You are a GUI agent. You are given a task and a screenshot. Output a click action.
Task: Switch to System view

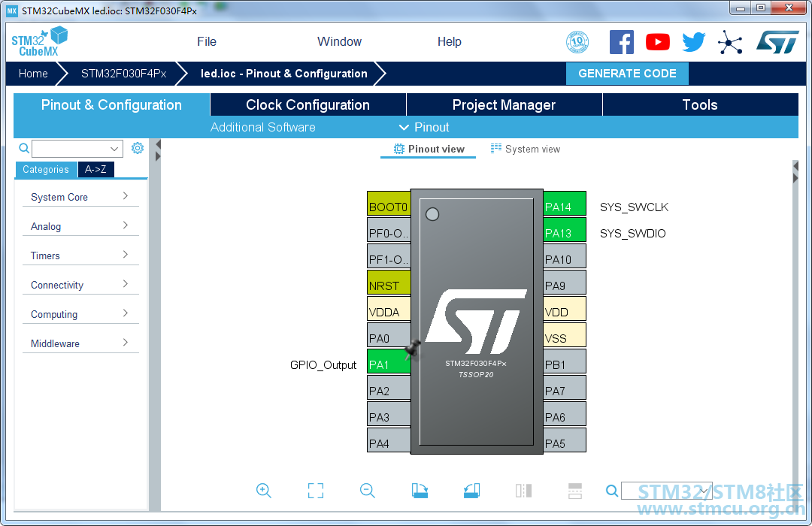(526, 149)
